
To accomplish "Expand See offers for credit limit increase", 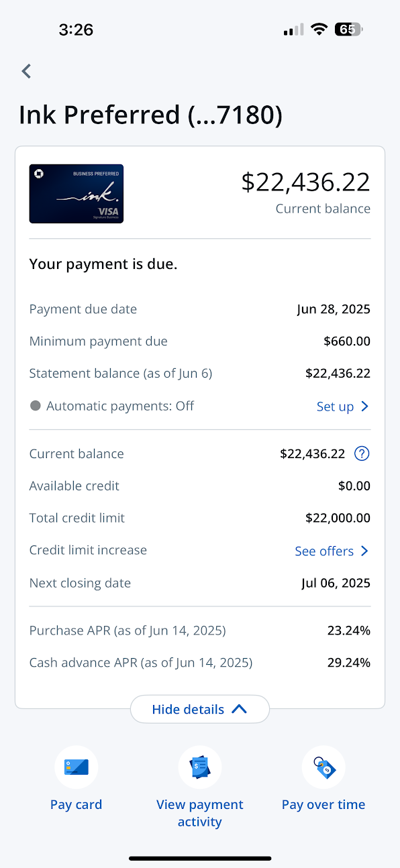I will pyautogui.click(x=365, y=551).
